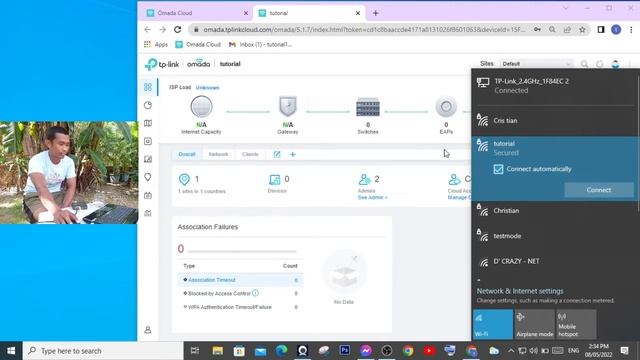Screen dimensions: 640x360
Task: Open Network & Internet settings link
Action: pos(520,291)
